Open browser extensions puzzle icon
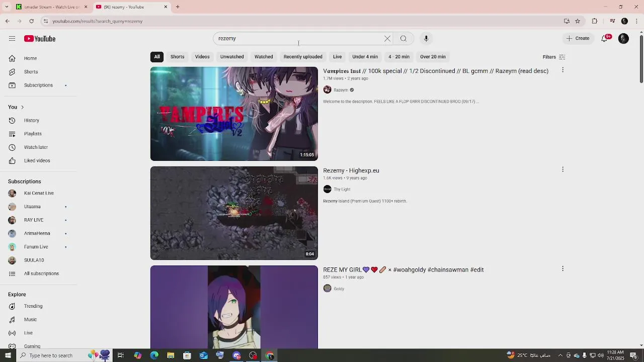The height and width of the screenshot is (362, 644). click(595, 21)
